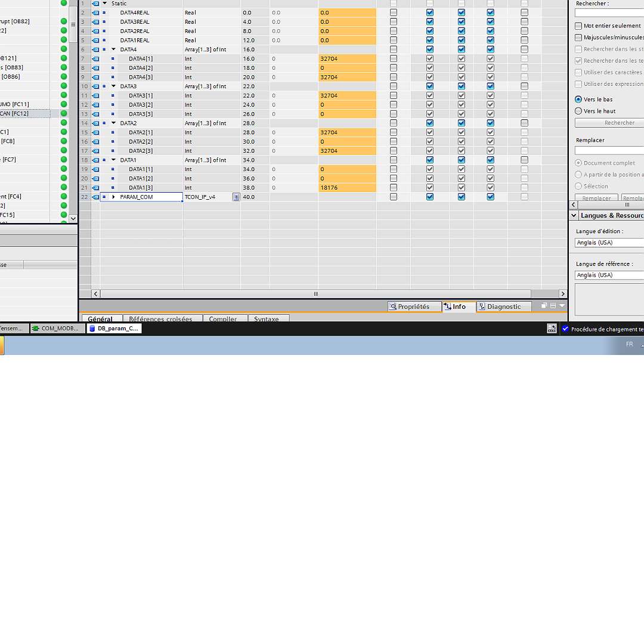Click the green block icon on the COM_MODB tab
Screen dimensions: 644x644
pos(36,329)
